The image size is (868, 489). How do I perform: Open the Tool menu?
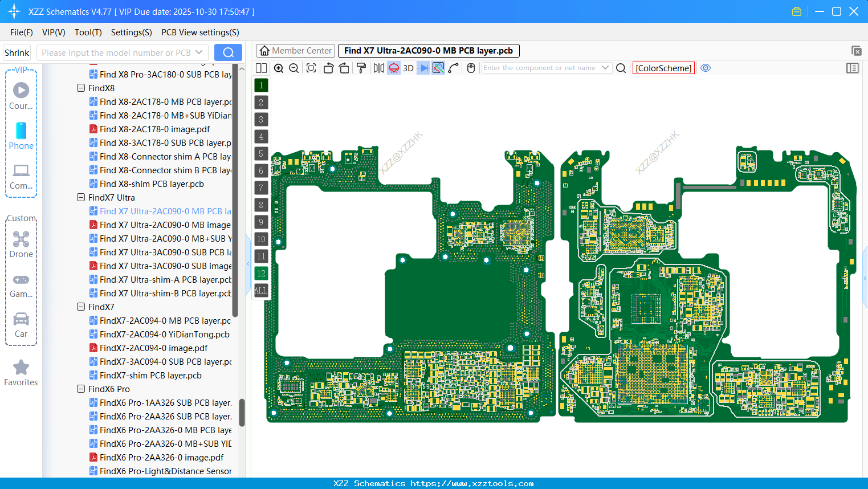tap(88, 32)
